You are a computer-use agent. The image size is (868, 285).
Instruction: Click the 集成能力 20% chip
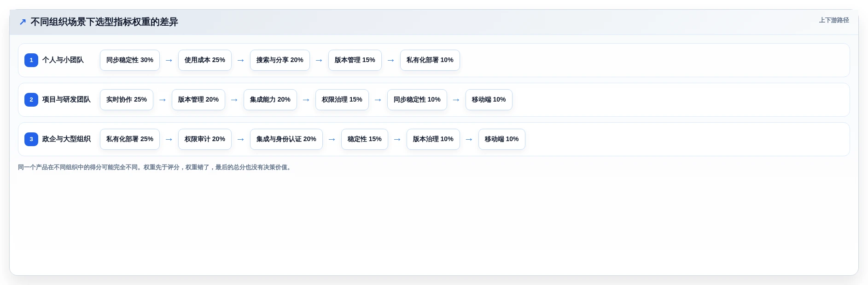tap(270, 100)
